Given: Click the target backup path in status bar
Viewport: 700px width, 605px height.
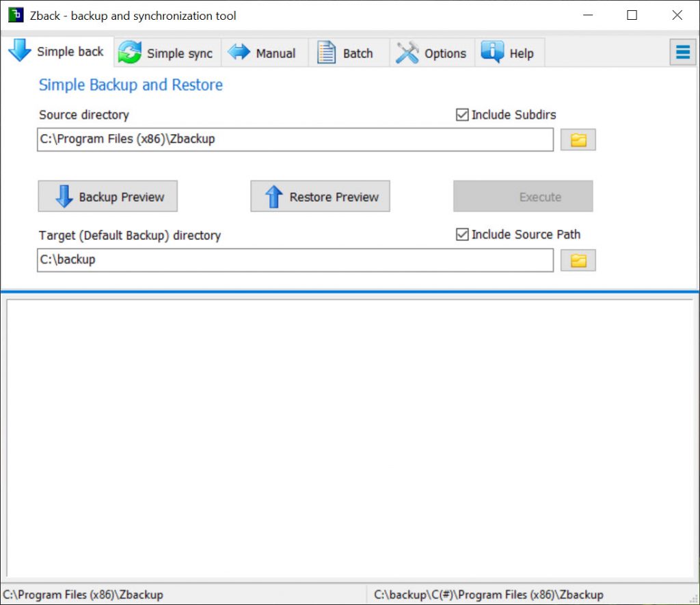Looking at the screenshot, I should pos(488,595).
